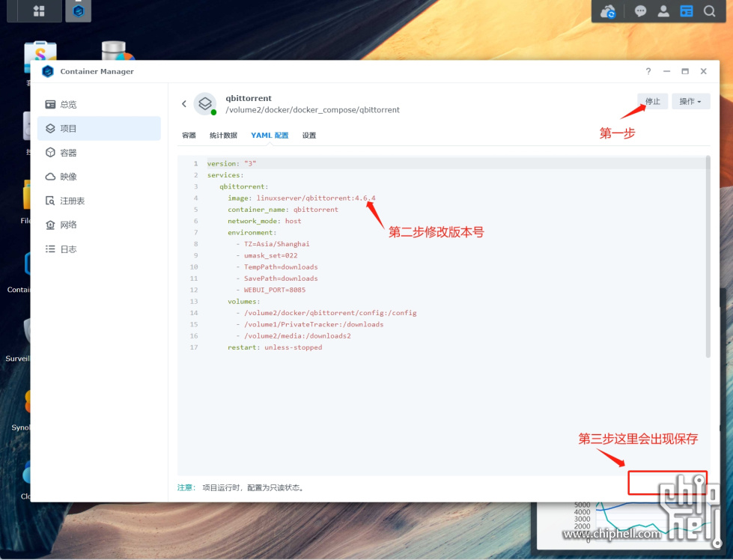The image size is (733, 560).
Task: Click the qbittorrent project stack icon
Action: (204, 104)
